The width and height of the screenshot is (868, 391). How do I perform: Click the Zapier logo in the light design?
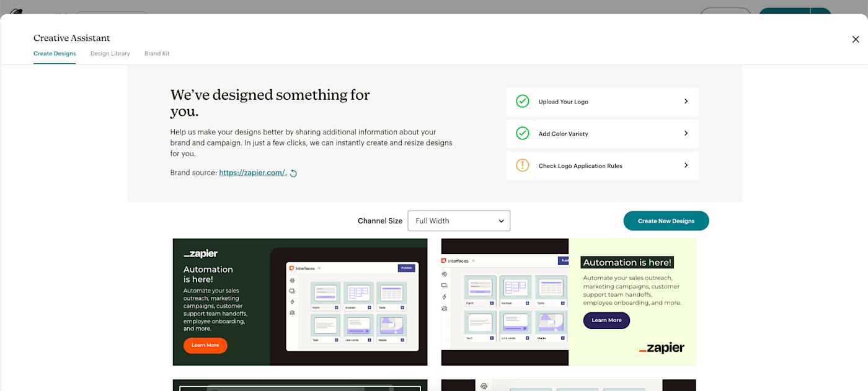pyautogui.click(x=662, y=348)
